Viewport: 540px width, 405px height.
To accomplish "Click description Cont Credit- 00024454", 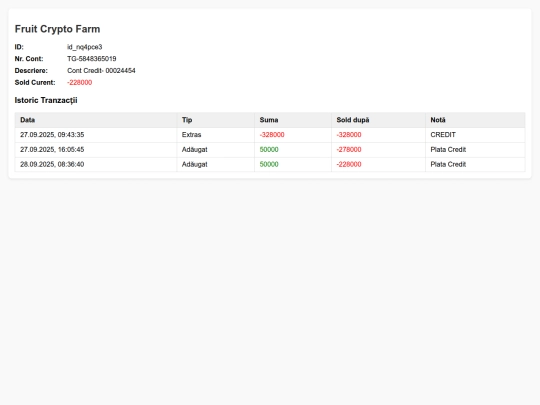I will click(x=101, y=71).
